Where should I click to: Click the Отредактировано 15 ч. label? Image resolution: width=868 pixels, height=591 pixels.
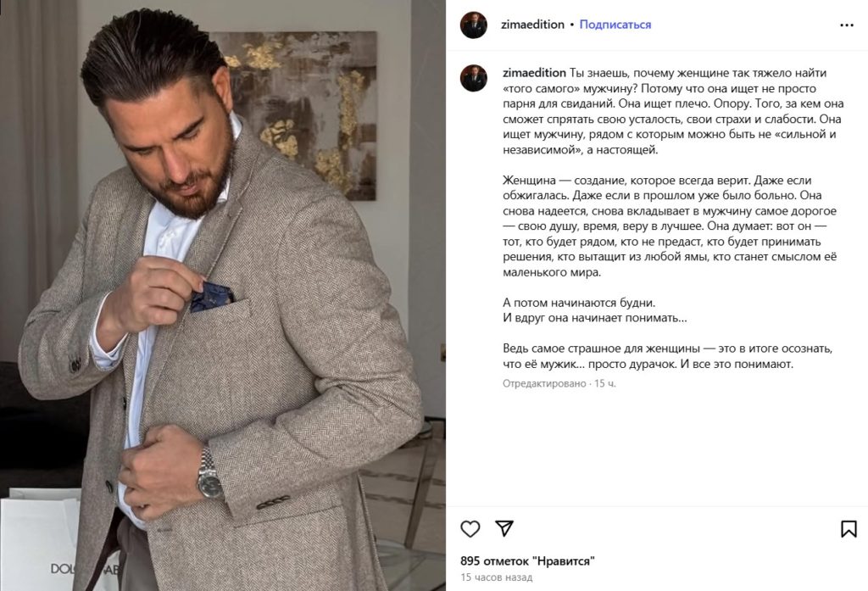[x=559, y=383]
